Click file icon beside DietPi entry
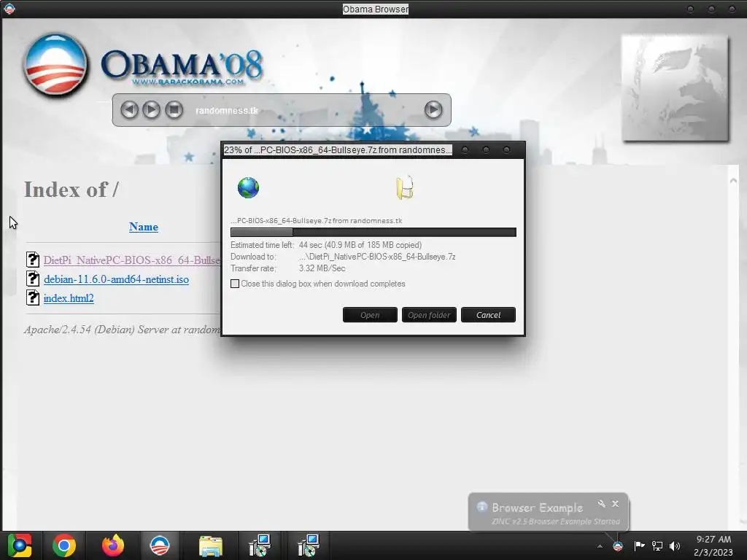This screenshot has width=747, height=560. click(x=33, y=260)
